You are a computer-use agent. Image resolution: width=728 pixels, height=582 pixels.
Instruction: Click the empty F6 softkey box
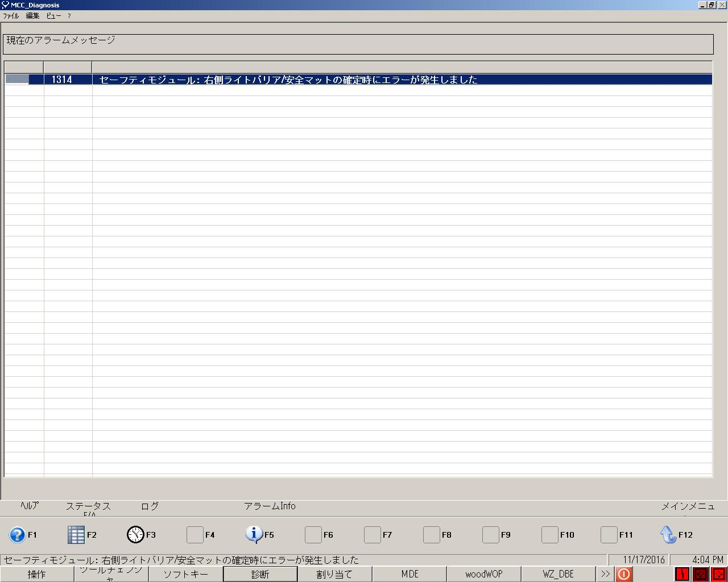click(x=313, y=535)
